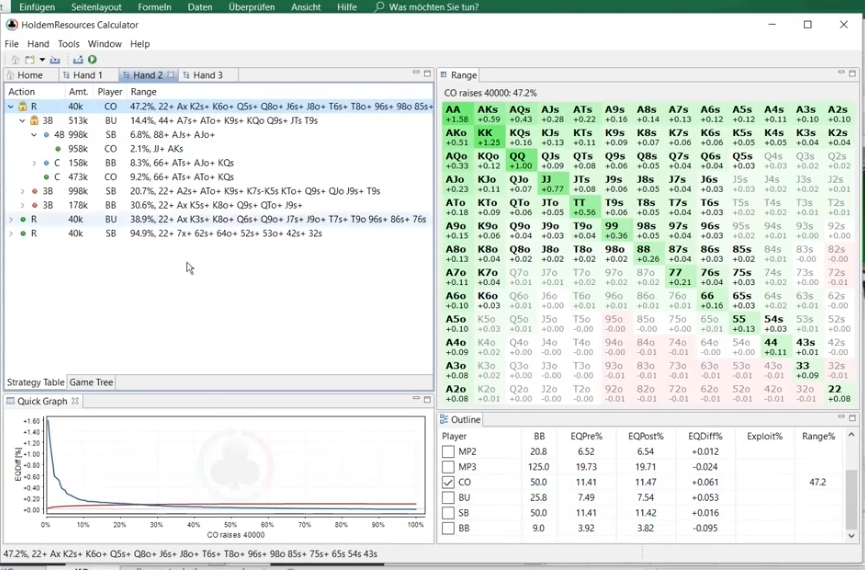Click the Range column header
This screenshot has height=570, width=865.
point(143,92)
